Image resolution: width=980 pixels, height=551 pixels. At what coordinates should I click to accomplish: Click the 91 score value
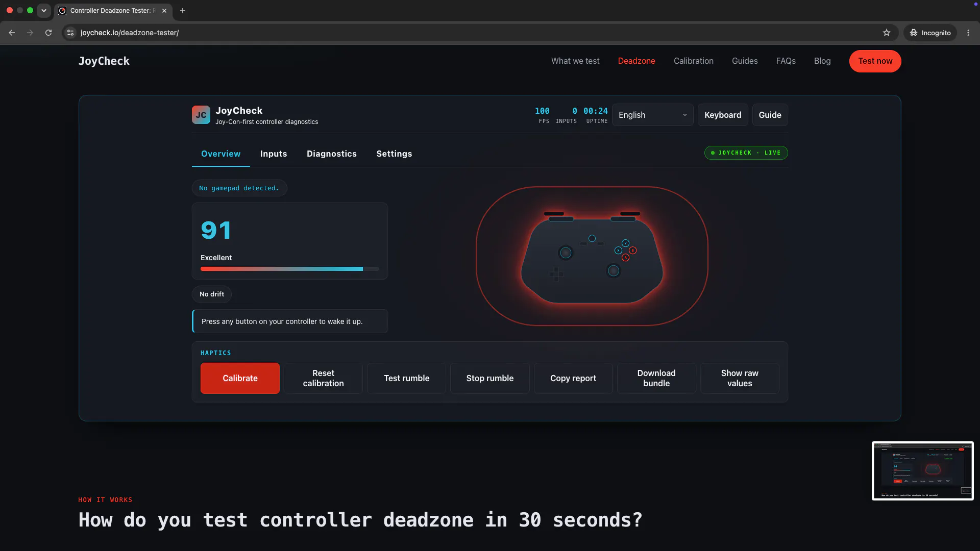coord(216,230)
